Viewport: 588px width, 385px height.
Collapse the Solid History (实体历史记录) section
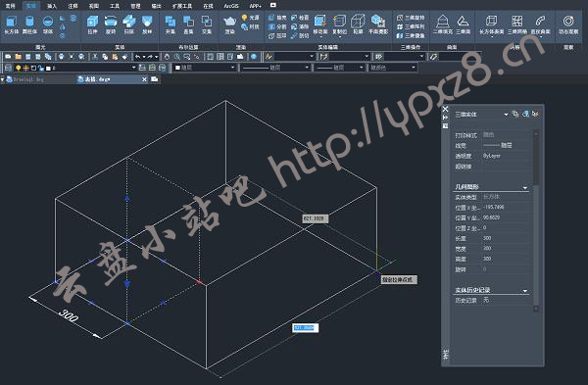(525, 291)
